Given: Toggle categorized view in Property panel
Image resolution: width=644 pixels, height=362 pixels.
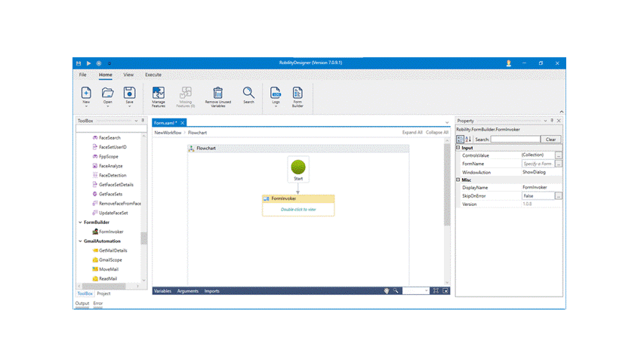Looking at the screenshot, I should 461,140.
